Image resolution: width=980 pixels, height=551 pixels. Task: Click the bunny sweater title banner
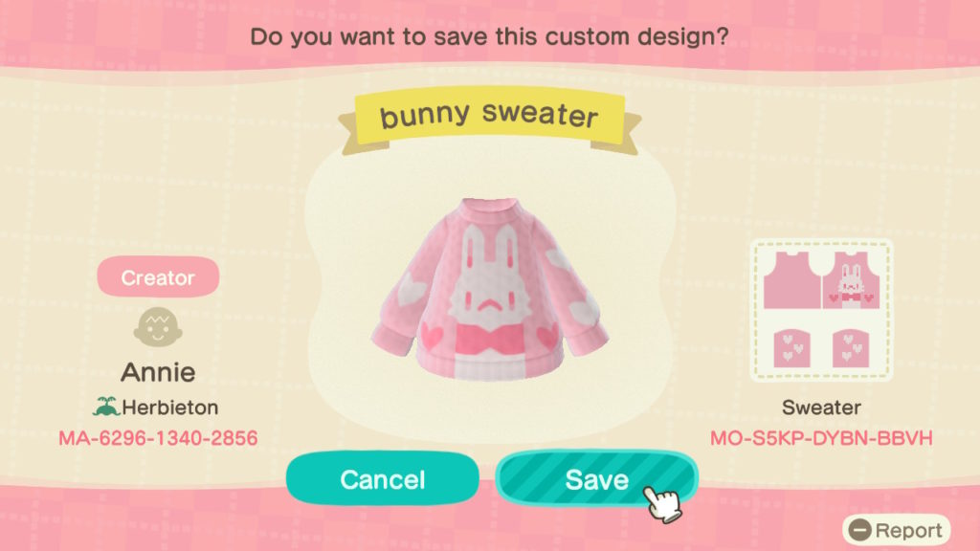click(x=489, y=118)
